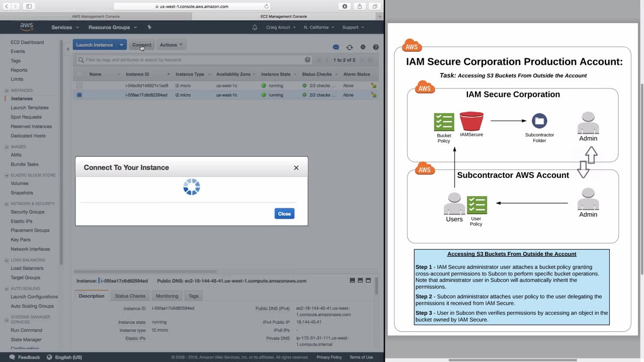Deselect the i-05faa17c6d82594ed row checkbox
644x362 pixels.
click(79, 95)
